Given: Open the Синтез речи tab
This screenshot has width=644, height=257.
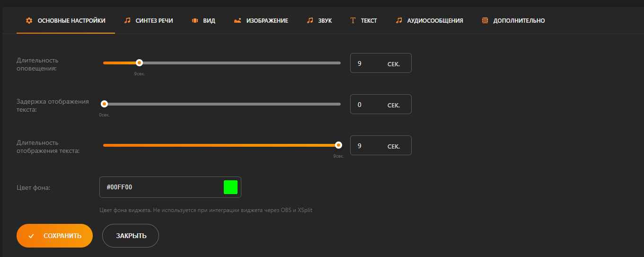Looking at the screenshot, I should pos(154,21).
